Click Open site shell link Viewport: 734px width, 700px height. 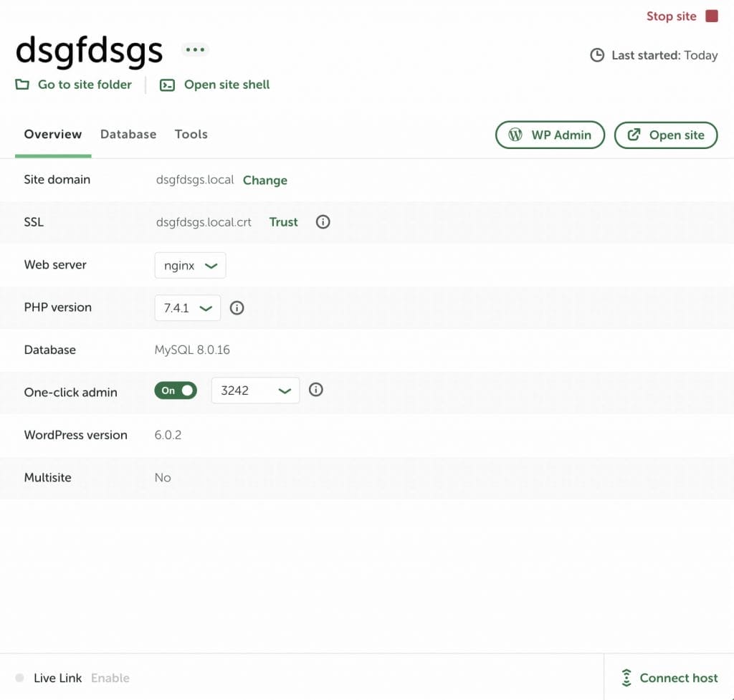tap(227, 85)
